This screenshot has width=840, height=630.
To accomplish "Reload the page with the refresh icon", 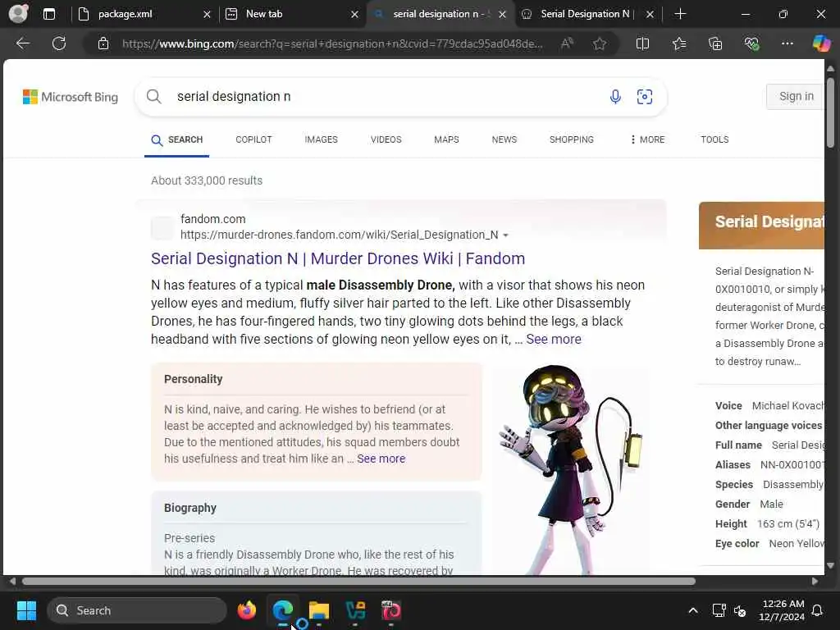I will (59, 43).
